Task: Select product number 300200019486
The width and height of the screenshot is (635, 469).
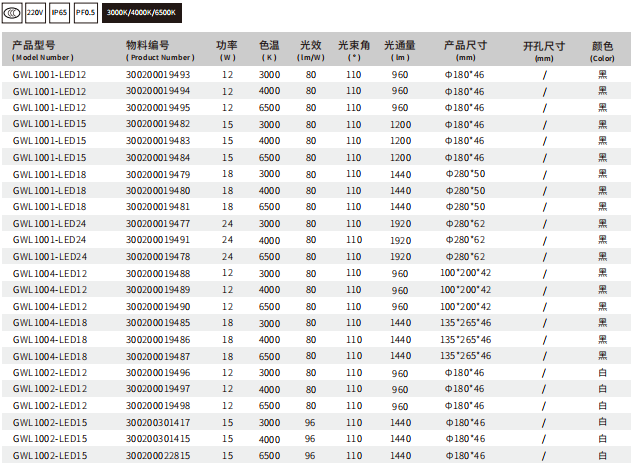Action: pyautogui.click(x=158, y=340)
